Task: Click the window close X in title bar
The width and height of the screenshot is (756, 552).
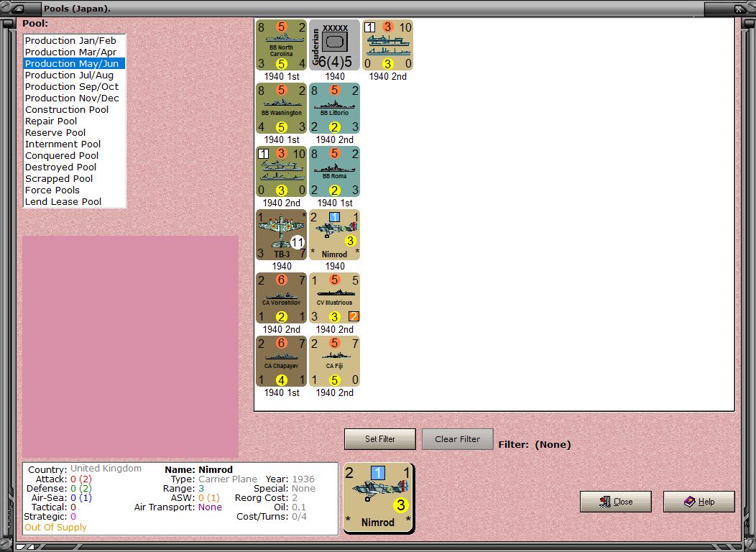Action: click(738, 9)
